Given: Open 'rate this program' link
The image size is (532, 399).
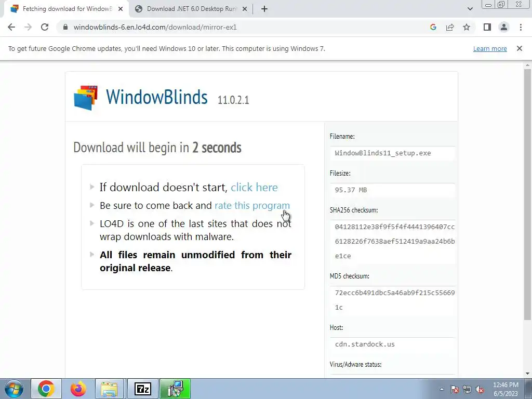Looking at the screenshot, I should click(252, 206).
